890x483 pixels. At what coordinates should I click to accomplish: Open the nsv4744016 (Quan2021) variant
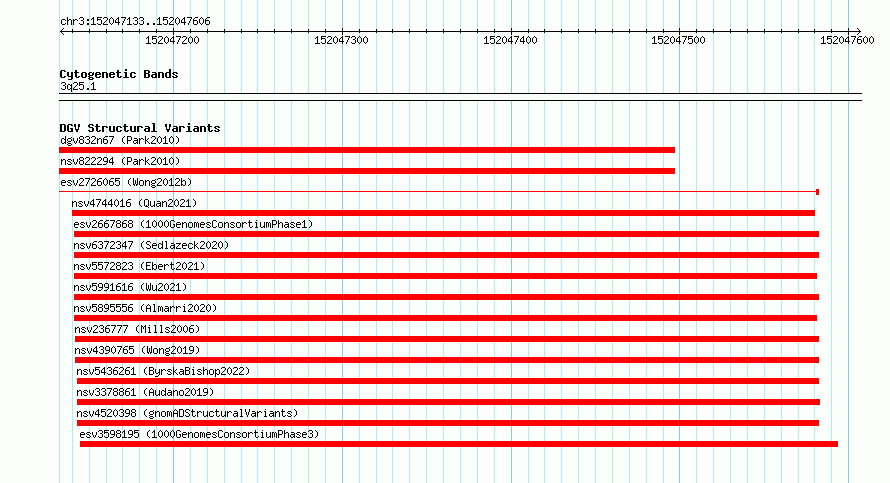click(x=134, y=203)
